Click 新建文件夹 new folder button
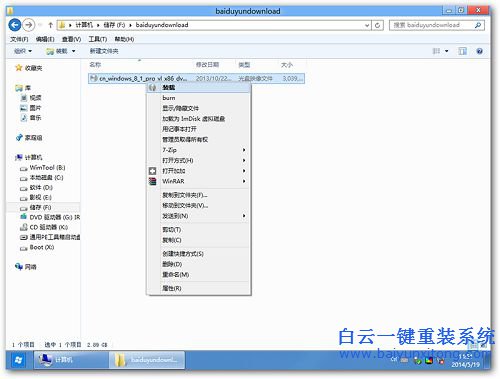Screen dimensions: 500x379 click(x=104, y=51)
